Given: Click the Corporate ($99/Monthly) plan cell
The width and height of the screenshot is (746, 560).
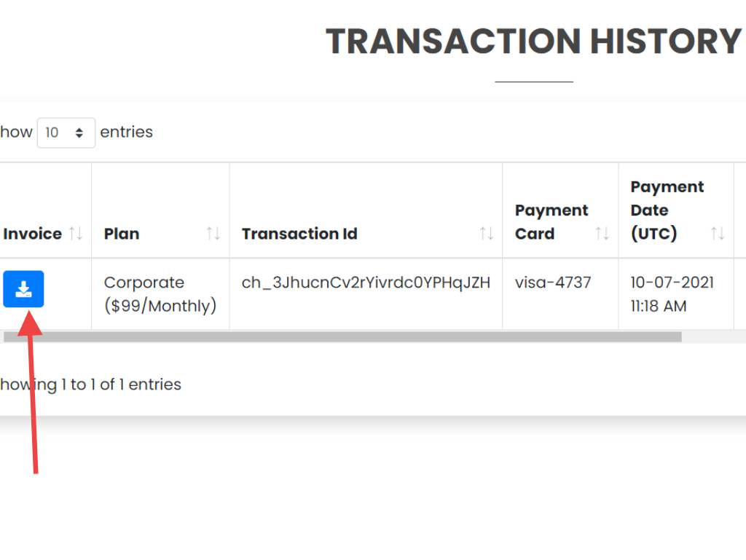Looking at the screenshot, I should coord(160,293).
